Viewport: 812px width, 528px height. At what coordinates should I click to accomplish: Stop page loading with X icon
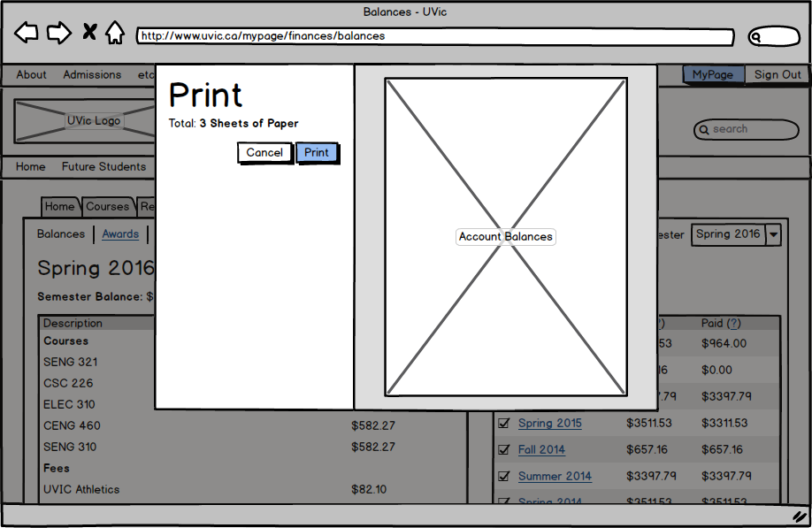click(x=89, y=32)
